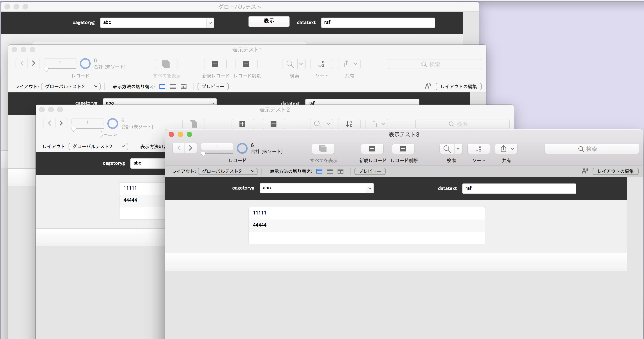Open Find magnifier icon in 表示テスト3

tap(447, 149)
